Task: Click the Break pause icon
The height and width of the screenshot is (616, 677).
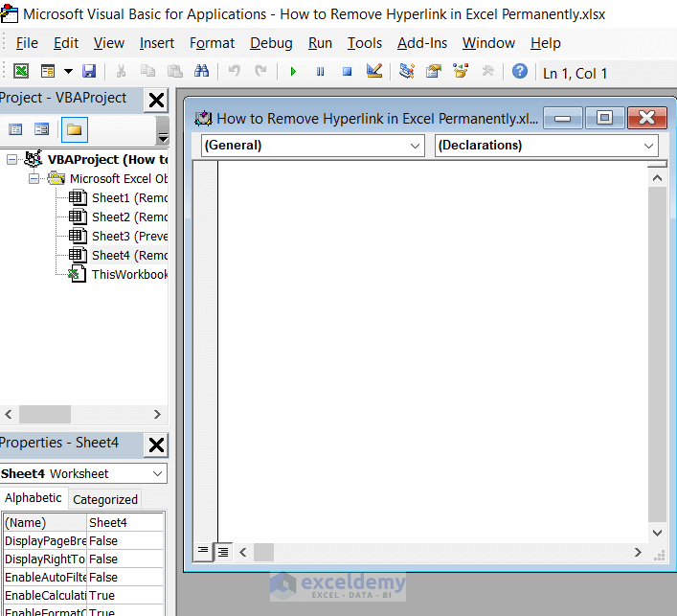Action: tap(320, 71)
